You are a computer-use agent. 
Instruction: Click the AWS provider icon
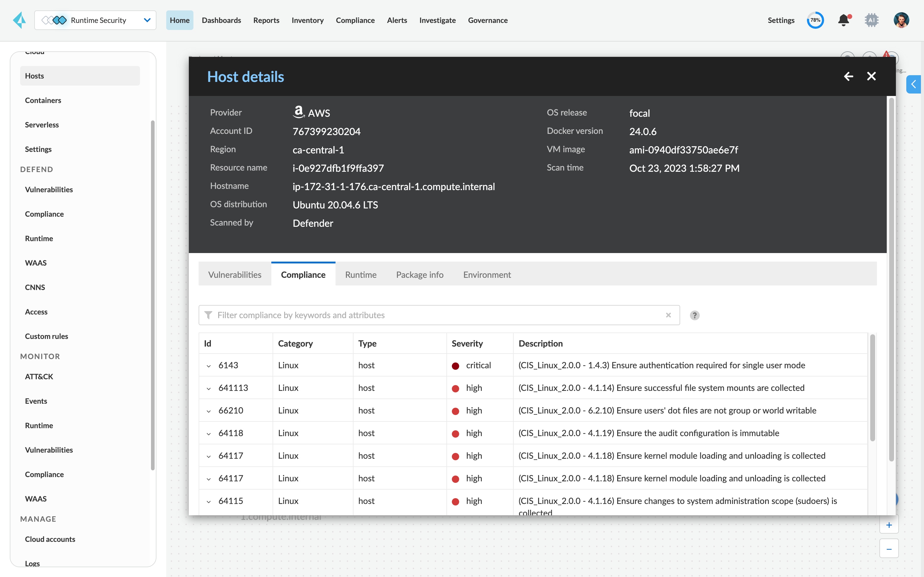pyautogui.click(x=299, y=112)
